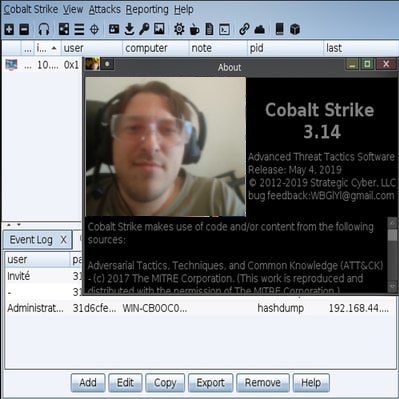Viewport: 399px width, 399px height.
Task: Open the Help menu in menu bar
Action: pyautogui.click(x=184, y=9)
